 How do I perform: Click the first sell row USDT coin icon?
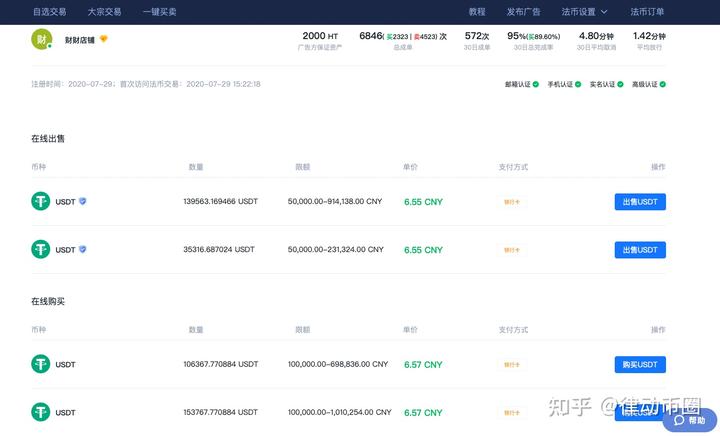(41, 201)
